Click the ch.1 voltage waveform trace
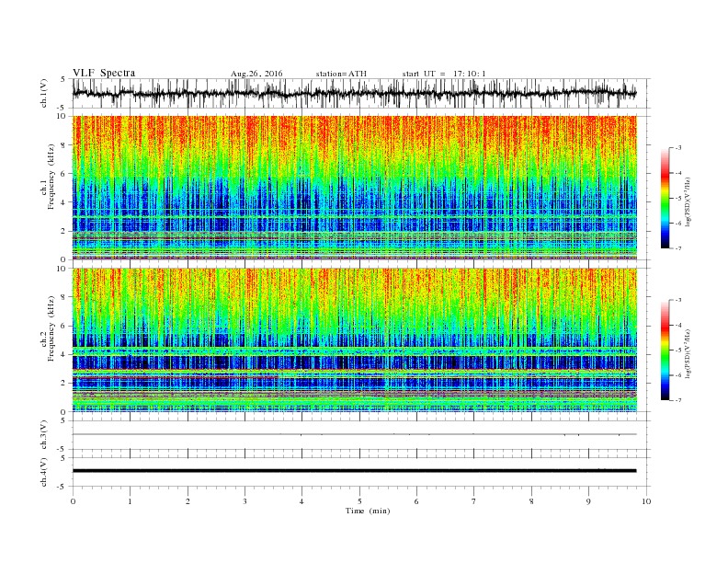 [354, 93]
